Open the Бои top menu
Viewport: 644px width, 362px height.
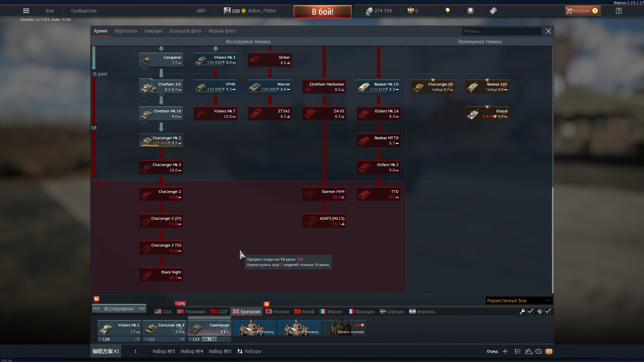[x=50, y=11]
